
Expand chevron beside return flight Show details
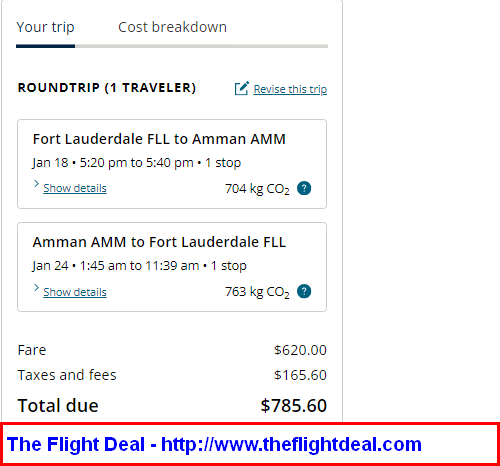coord(36,288)
